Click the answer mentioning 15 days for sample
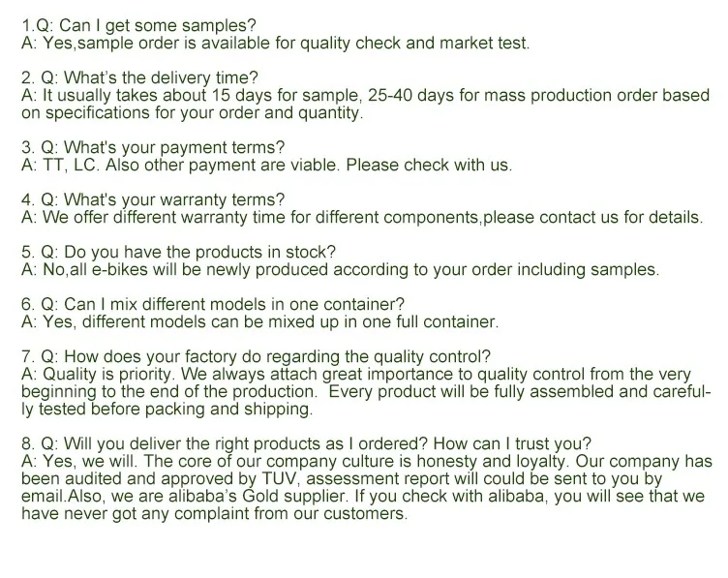 click(x=365, y=96)
